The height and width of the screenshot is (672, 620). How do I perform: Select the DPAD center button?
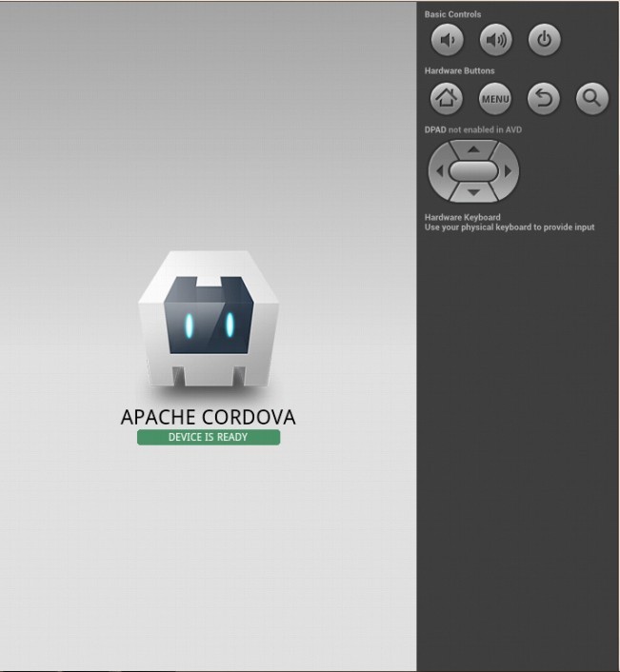[473, 171]
